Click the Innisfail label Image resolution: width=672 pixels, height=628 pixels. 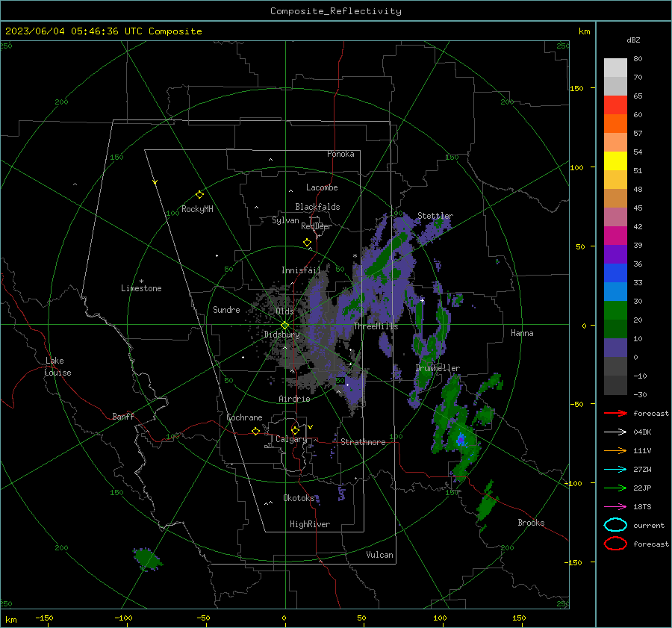click(301, 270)
